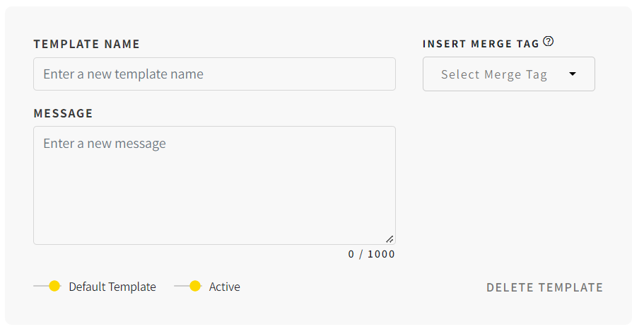The width and height of the screenshot is (644, 334).
Task: Click the "Enter a new message" placeholder
Action: click(105, 143)
